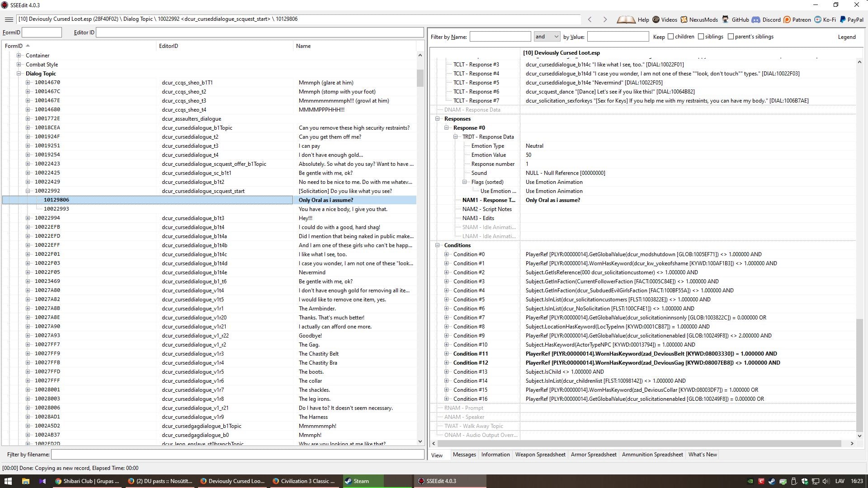This screenshot has height=488, width=868.
Task: Focus the FormID input field
Action: click(x=42, y=33)
